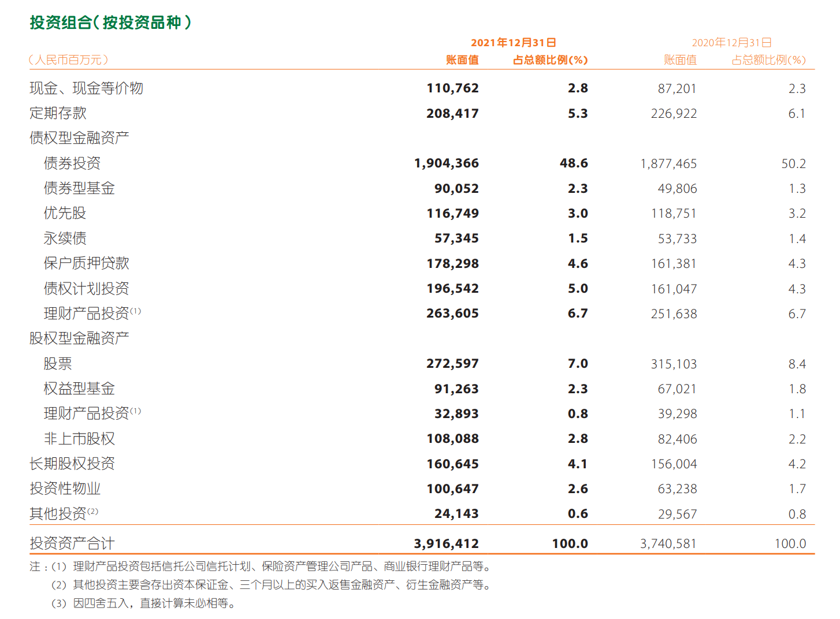Click the 人民币百万元 unit label
840x619 pixels.
(x=68, y=60)
